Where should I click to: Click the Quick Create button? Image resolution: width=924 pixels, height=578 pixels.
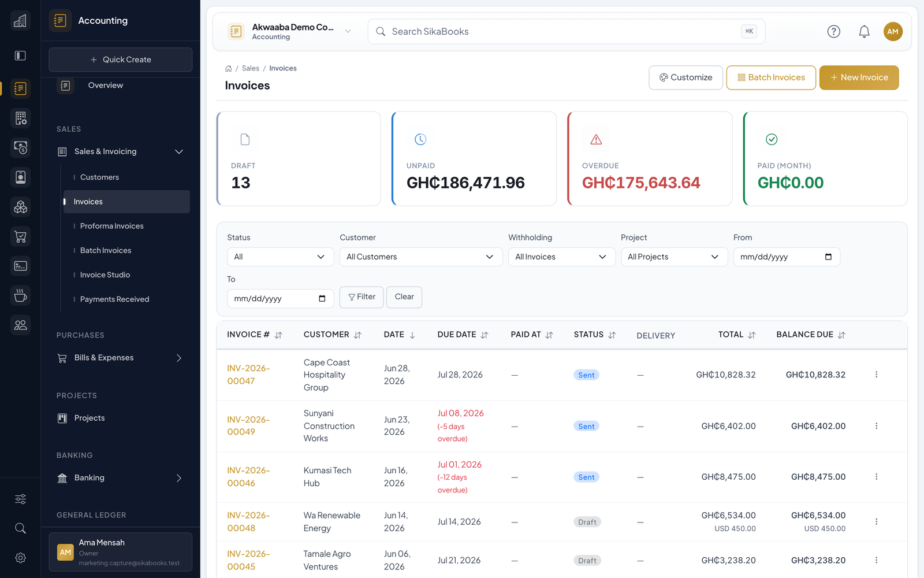(x=120, y=60)
